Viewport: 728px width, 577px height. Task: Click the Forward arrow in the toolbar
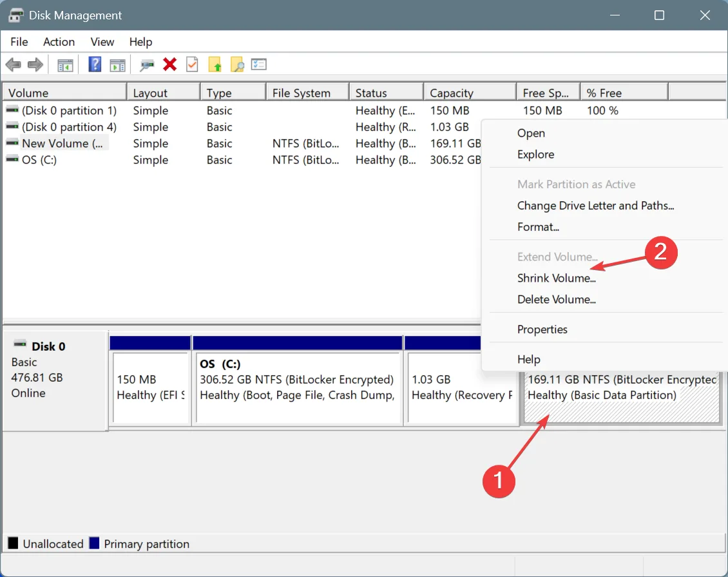tap(35, 64)
